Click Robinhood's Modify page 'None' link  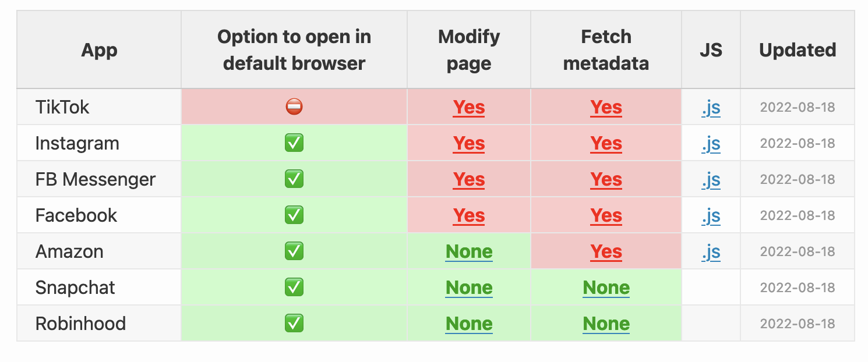pos(469,324)
